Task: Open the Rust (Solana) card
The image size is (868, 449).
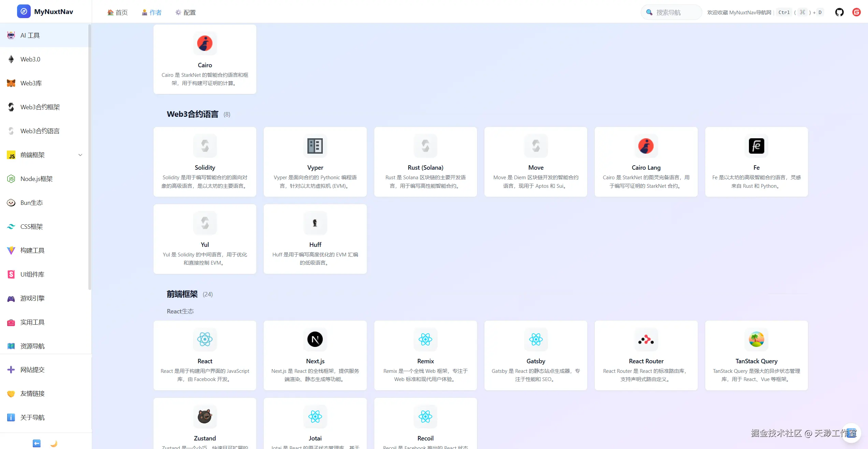Action: tap(425, 162)
